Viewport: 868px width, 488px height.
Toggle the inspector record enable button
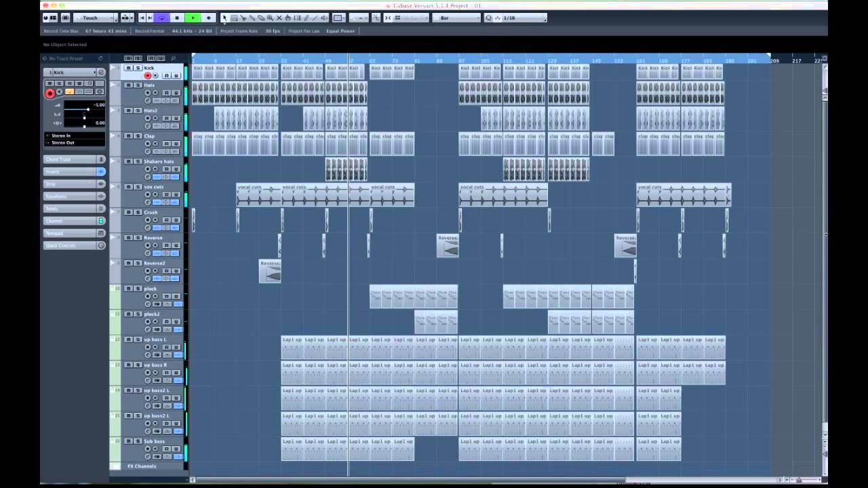click(x=50, y=94)
